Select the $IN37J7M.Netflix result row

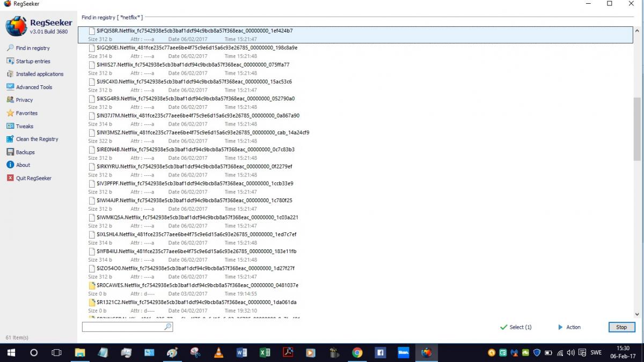point(355,120)
